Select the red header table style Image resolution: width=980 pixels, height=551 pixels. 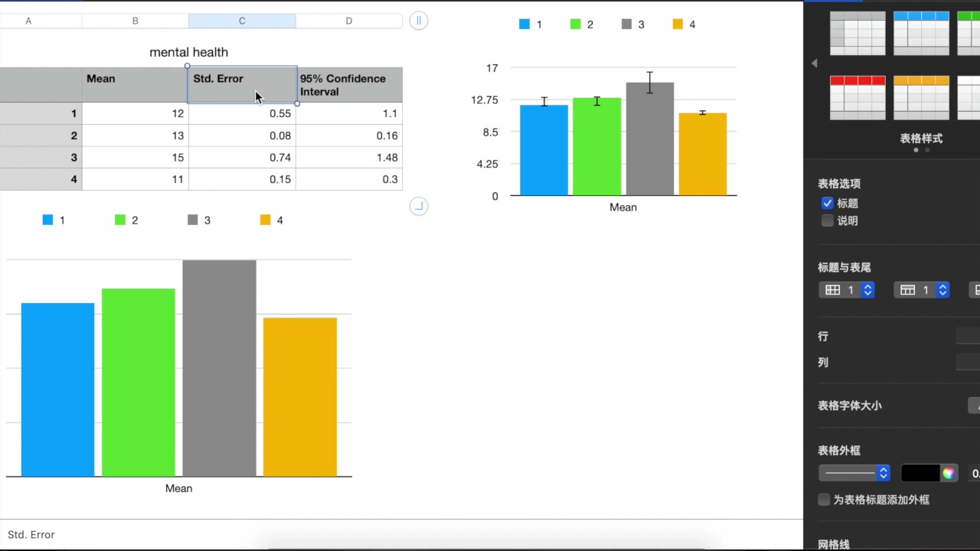[857, 97]
